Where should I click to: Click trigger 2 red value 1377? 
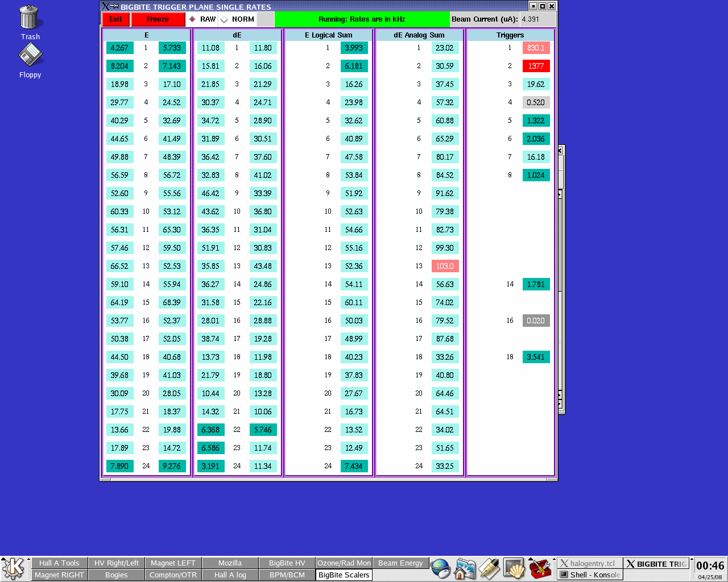(x=536, y=66)
